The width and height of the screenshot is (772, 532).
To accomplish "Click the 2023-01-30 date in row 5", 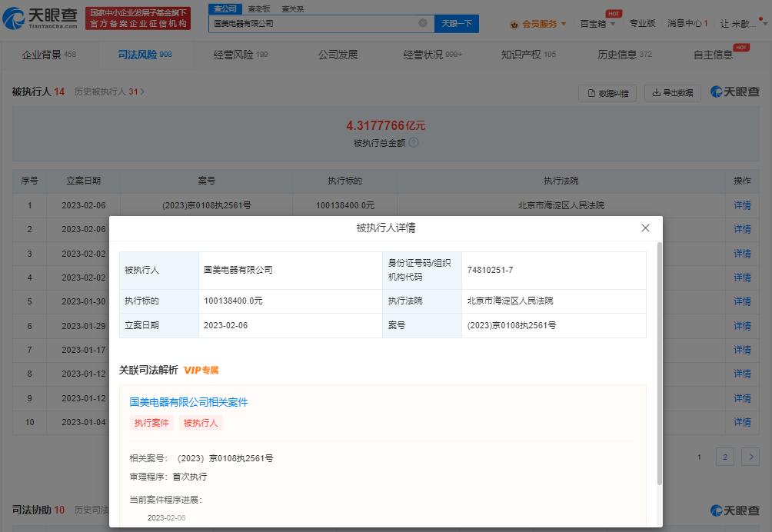I will [83, 301].
